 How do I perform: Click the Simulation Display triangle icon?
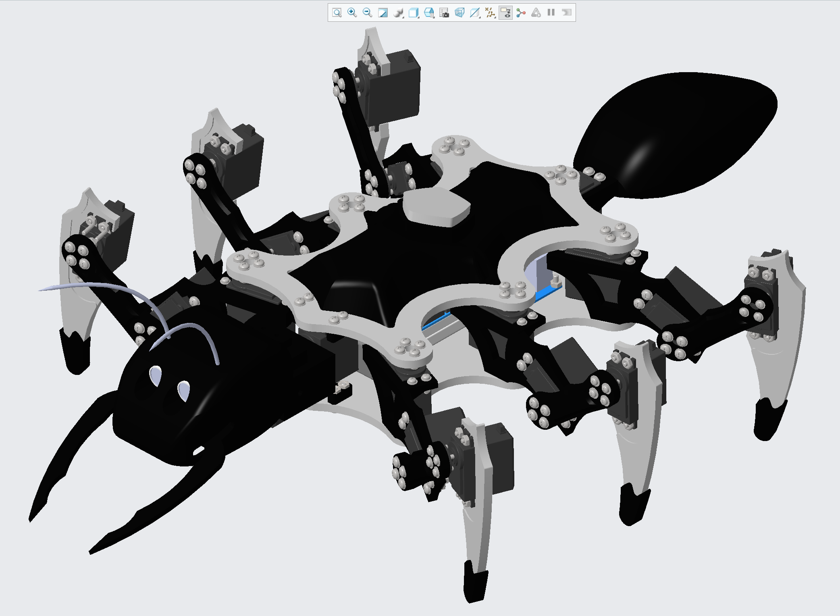[x=536, y=12]
